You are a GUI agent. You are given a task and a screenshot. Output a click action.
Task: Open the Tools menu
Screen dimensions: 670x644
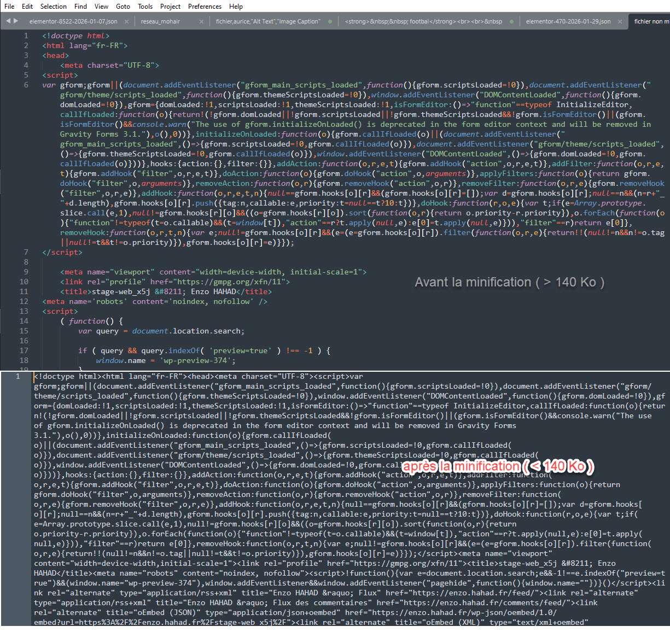coord(145,6)
